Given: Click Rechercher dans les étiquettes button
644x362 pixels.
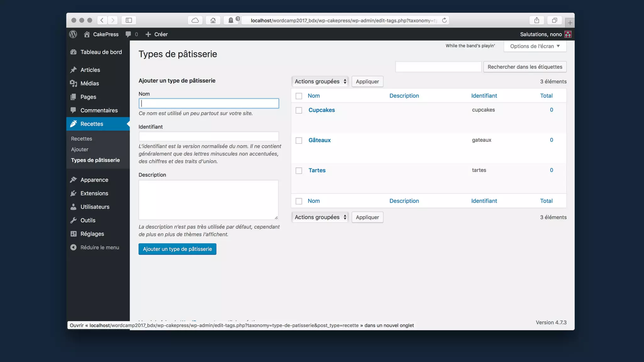Looking at the screenshot, I should [525, 67].
